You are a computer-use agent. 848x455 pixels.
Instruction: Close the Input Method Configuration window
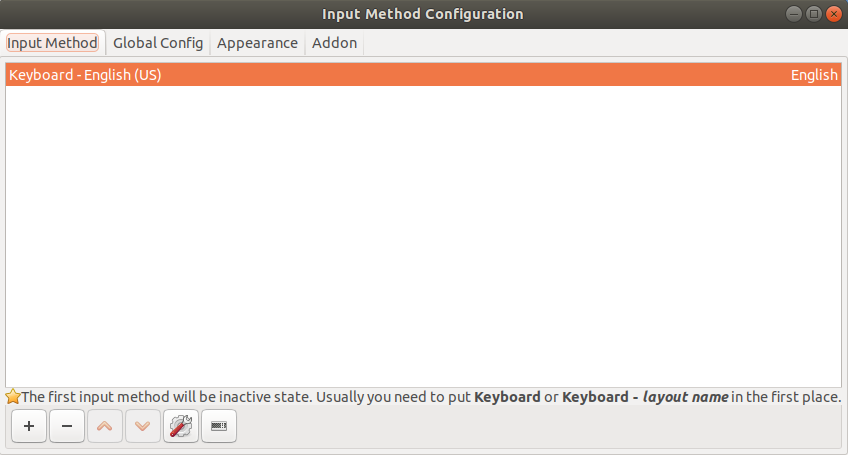[832, 14]
